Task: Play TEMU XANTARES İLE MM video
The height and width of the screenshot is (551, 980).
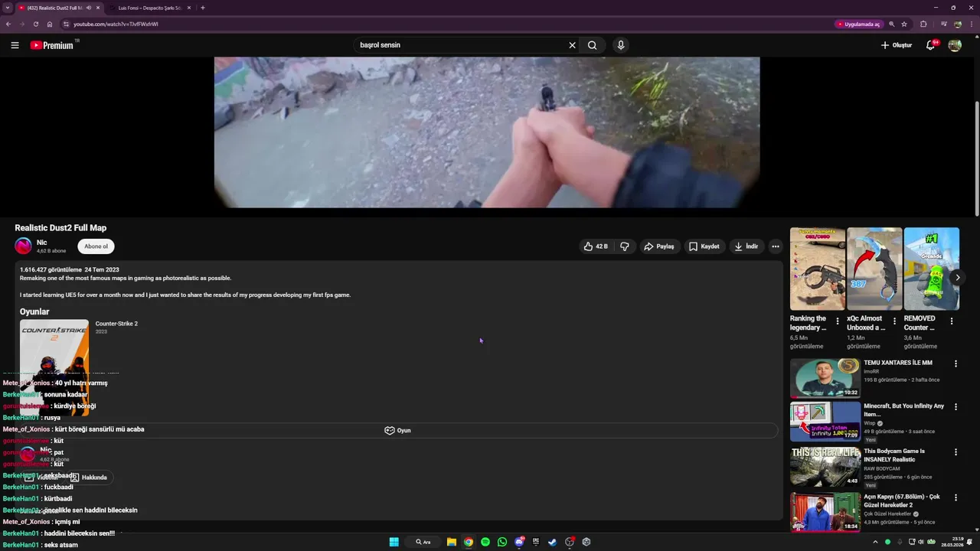Action: coord(825,378)
